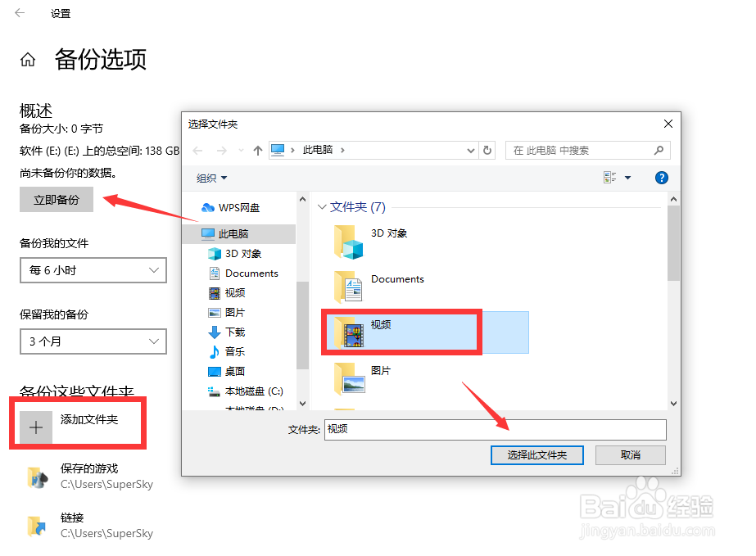
Task: Expand the 每 6 小时 backup frequency dropdown
Action: tap(93, 270)
